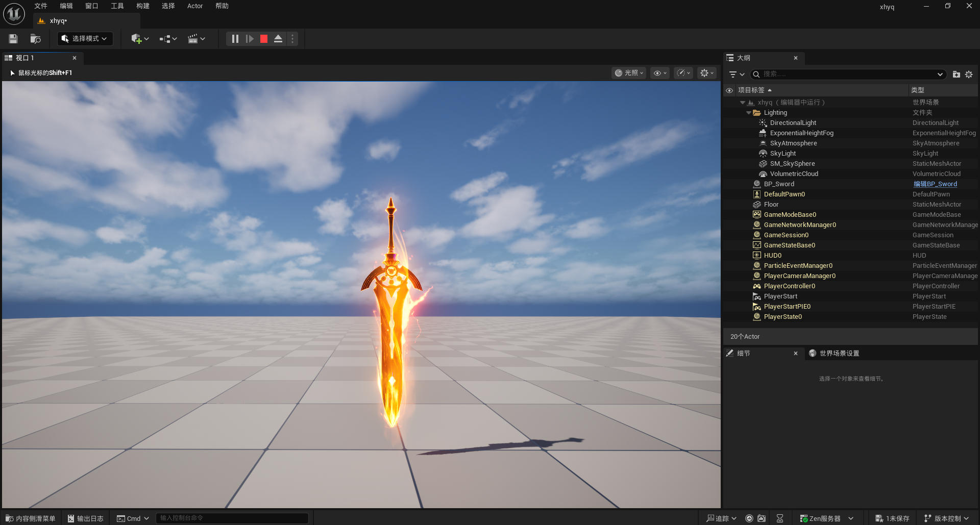980x525 pixels.
Task: Click the 1未保存 unsaved assets button
Action: [892, 518]
